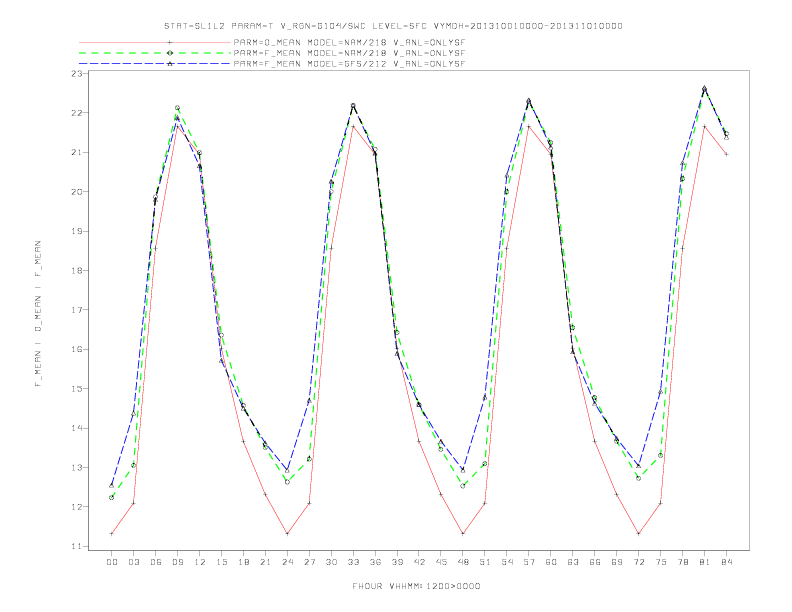Click x-axis hour label 42
Screen dimensions: 792x612
tap(419, 562)
